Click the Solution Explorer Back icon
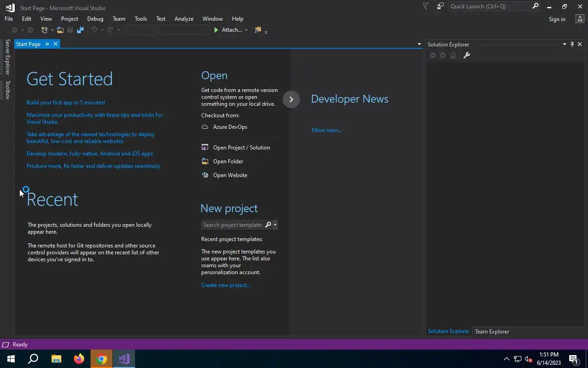 tap(433, 55)
